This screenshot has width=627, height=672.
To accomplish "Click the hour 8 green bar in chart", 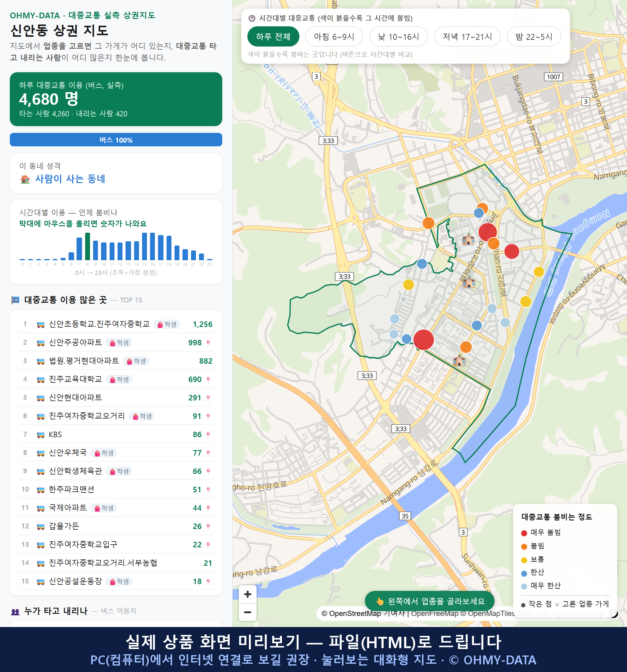I will pyautogui.click(x=88, y=246).
